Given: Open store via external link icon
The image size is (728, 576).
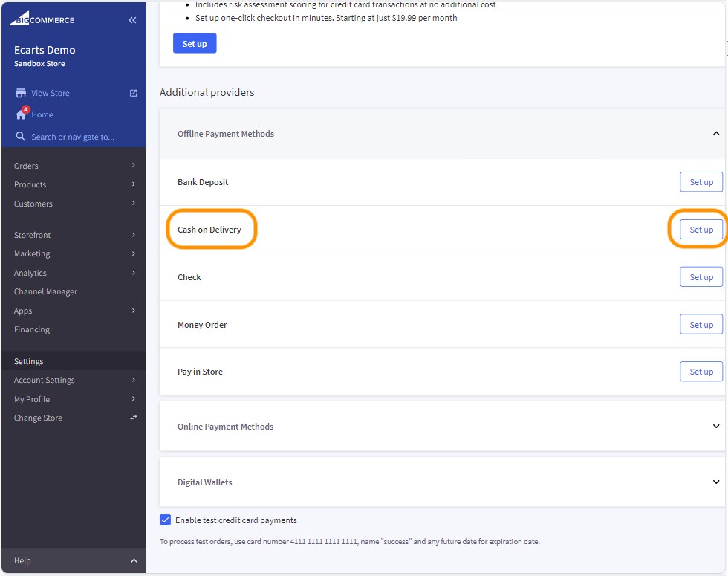Looking at the screenshot, I should [132, 93].
